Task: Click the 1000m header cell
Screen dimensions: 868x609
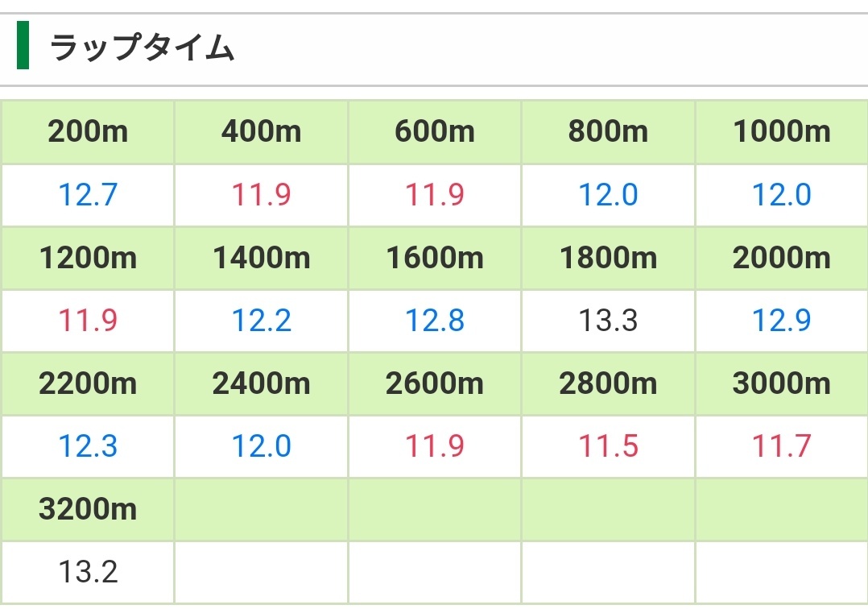Action: pos(782,132)
